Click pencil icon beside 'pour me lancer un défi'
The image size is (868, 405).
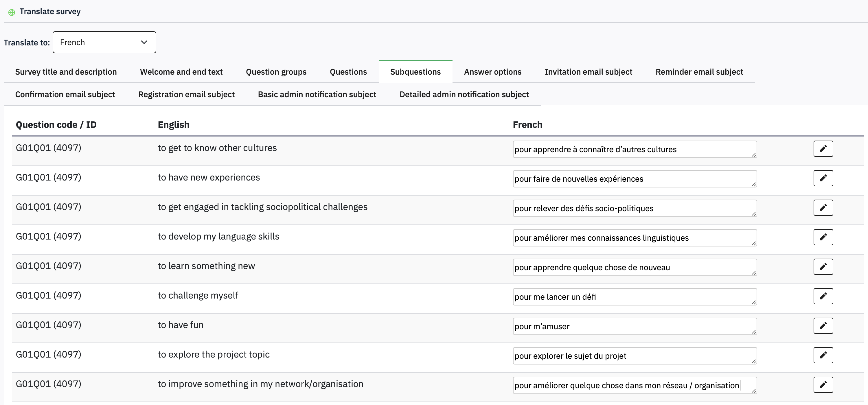tap(823, 296)
